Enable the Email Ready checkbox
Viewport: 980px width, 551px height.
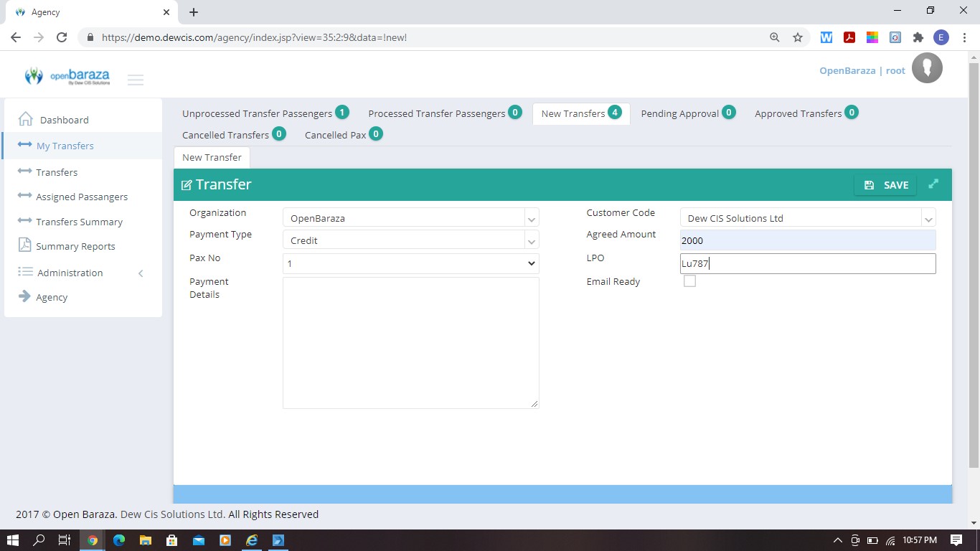689,281
